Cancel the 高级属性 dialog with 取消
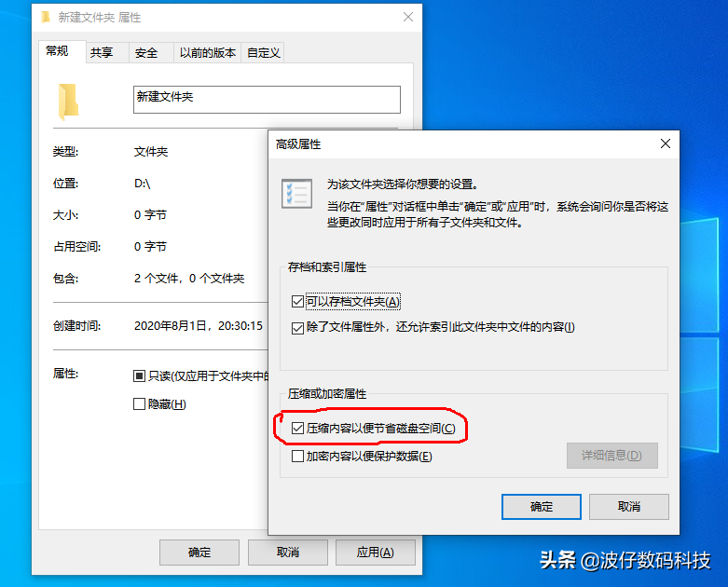The height and width of the screenshot is (587, 728). 628,506
